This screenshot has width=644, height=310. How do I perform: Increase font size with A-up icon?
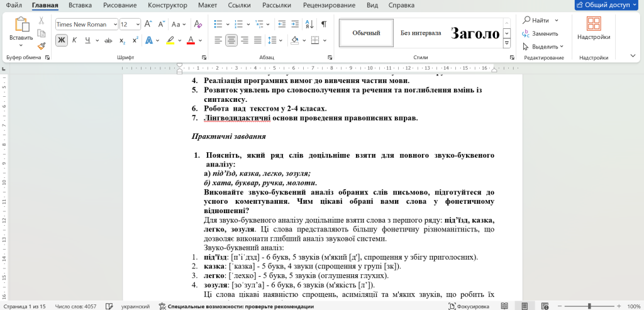[x=148, y=25]
